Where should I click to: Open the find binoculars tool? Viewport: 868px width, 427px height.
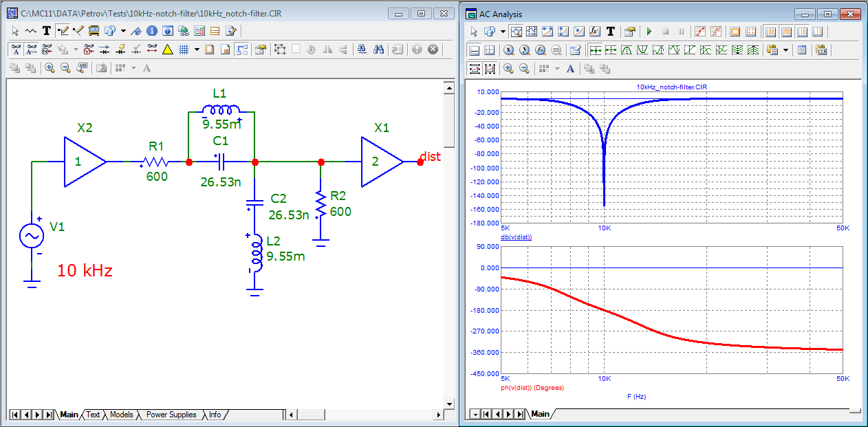pos(378,49)
